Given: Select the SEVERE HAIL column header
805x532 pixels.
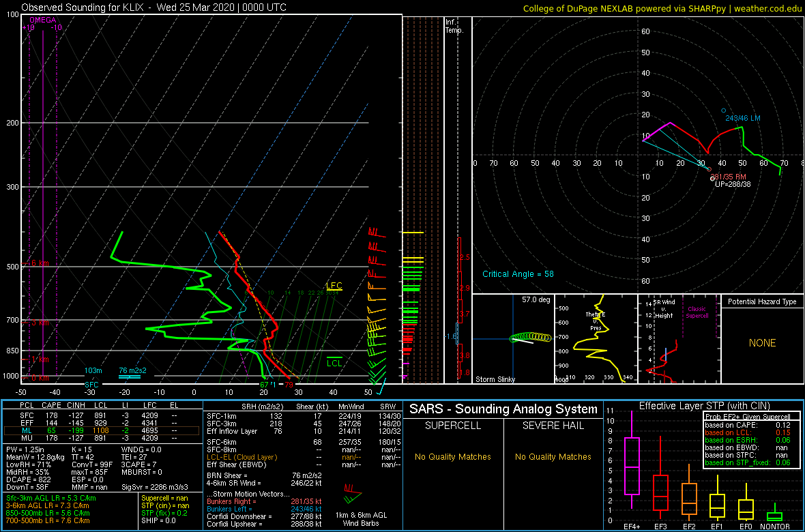Looking at the screenshot, I should [553, 426].
